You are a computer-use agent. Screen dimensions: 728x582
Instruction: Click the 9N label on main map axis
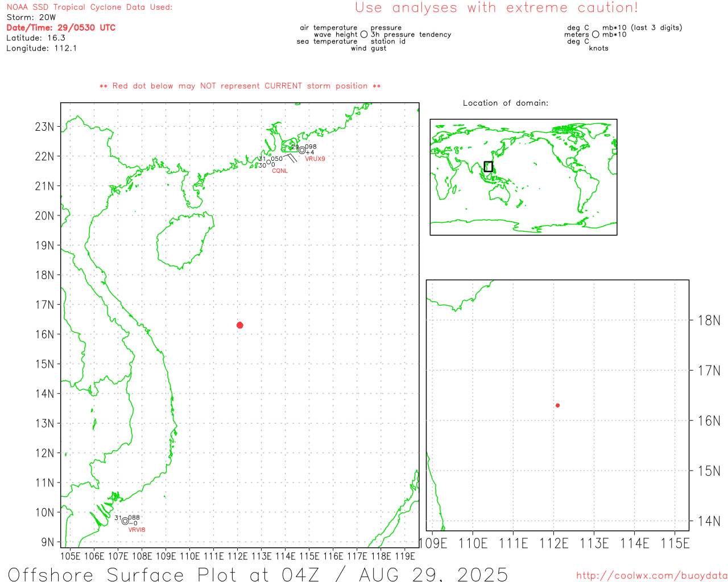[x=48, y=542]
